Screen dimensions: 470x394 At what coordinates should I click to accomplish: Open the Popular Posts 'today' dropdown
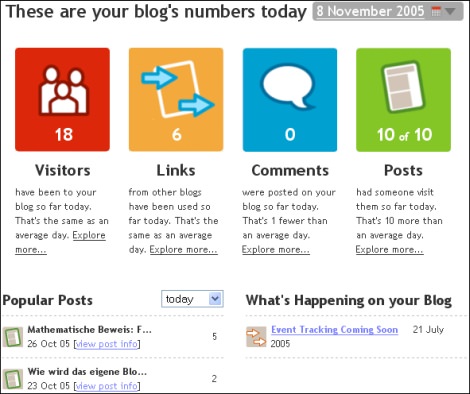pyautogui.click(x=192, y=299)
